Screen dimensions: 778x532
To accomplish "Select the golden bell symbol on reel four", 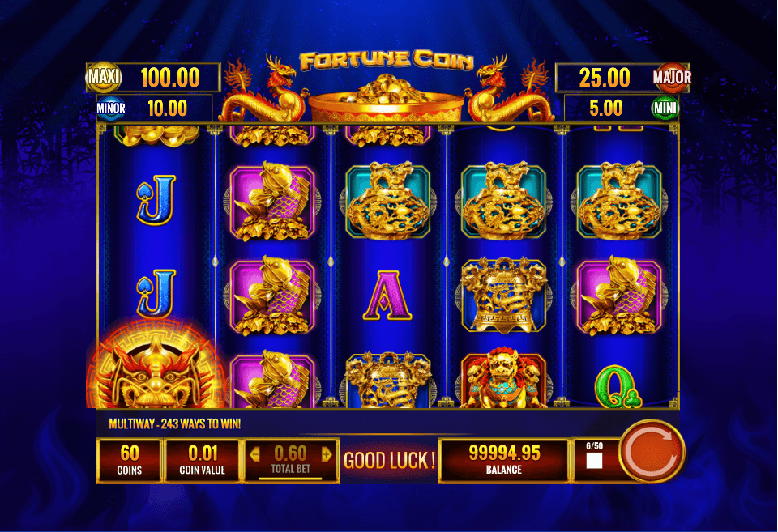I will pos(503,296).
